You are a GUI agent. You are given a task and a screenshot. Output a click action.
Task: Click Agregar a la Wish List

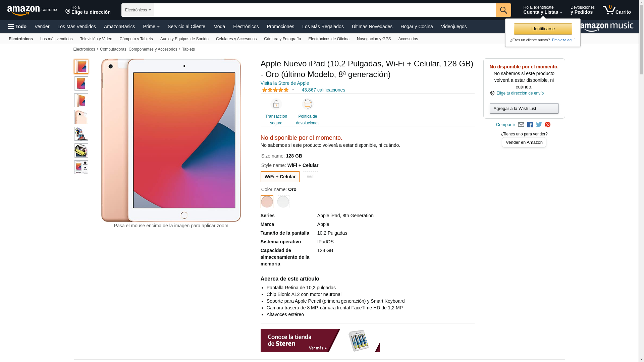[x=524, y=108]
